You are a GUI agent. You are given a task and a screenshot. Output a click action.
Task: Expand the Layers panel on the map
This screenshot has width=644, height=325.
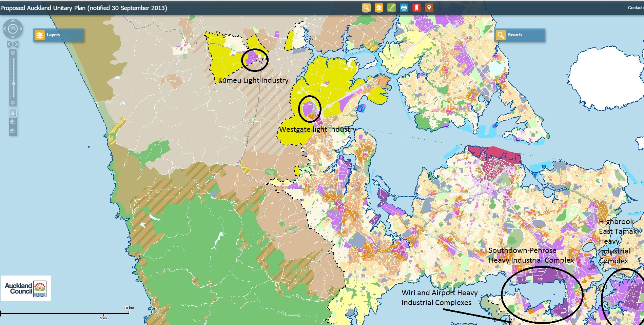point(58,35)
